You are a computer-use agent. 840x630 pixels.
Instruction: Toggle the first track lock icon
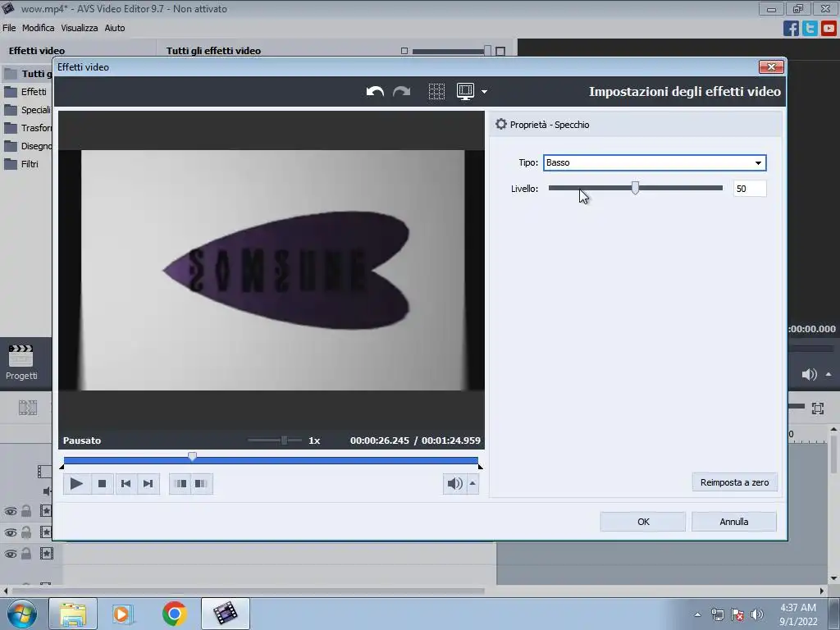point(26,511)
